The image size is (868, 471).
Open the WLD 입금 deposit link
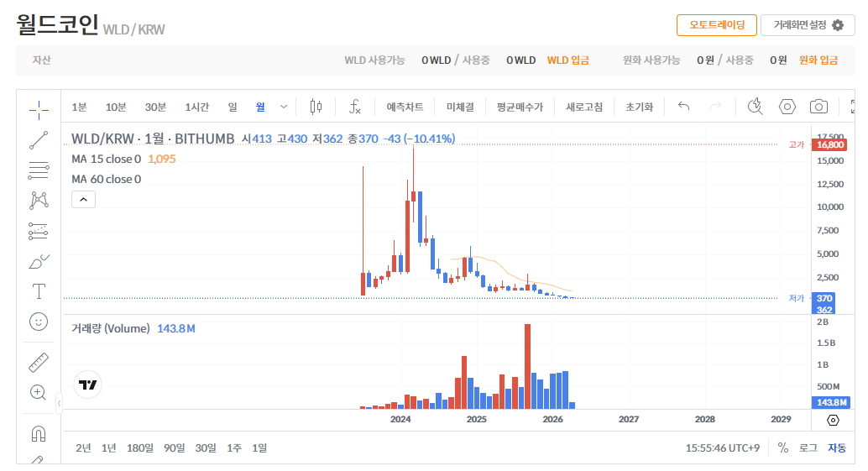pos(567,60)
